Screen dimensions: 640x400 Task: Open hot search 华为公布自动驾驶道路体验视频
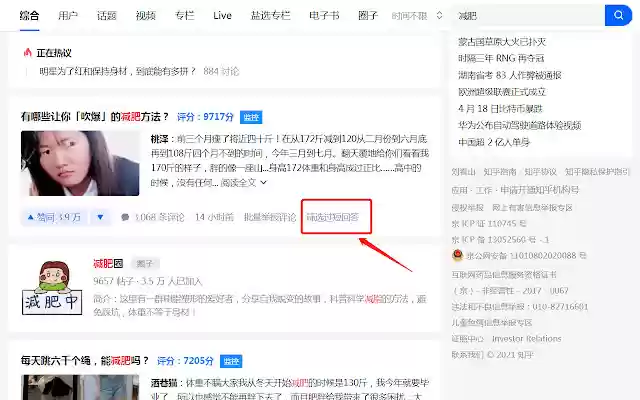coord(519,125)
